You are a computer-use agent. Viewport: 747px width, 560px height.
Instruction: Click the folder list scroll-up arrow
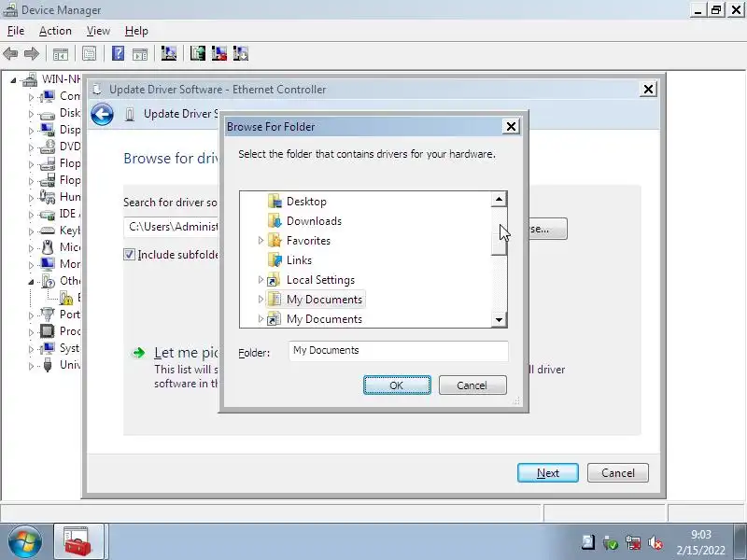tap(499, 199)
